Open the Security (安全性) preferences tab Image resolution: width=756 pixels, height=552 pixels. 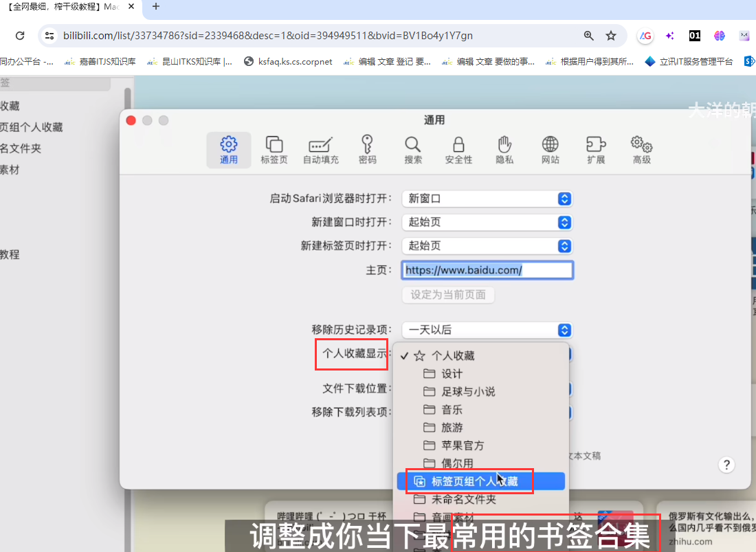pos(458,150)
